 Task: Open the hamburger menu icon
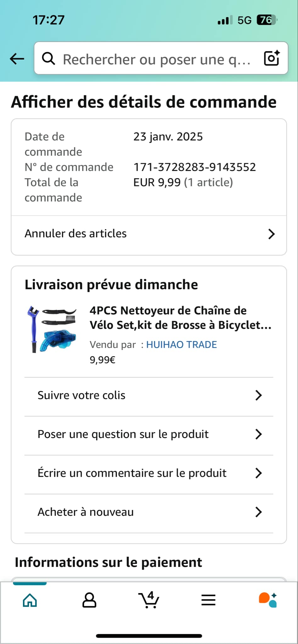coord(208,600)
